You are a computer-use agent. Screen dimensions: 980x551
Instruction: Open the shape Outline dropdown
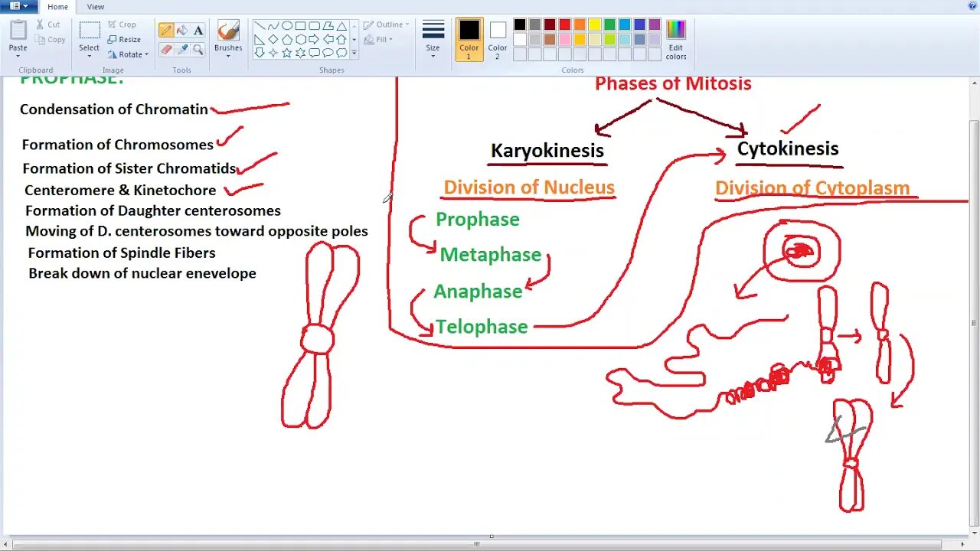point(386,24)
